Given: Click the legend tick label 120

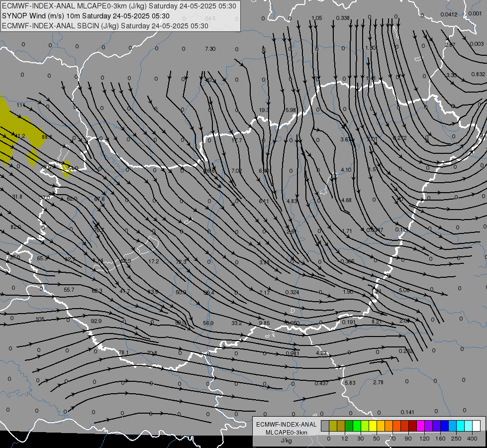Looking at the screenshot, I should click(x=424, y=439).
